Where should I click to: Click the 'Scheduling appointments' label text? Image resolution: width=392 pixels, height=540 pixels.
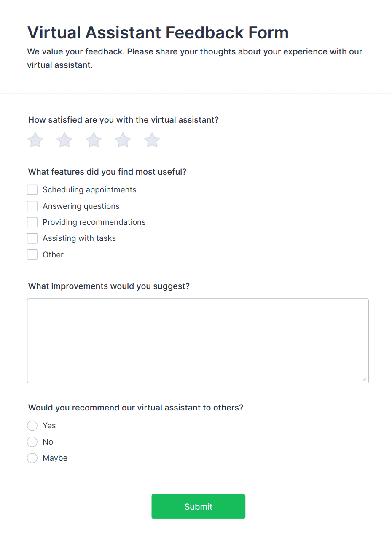click(89, 189)
